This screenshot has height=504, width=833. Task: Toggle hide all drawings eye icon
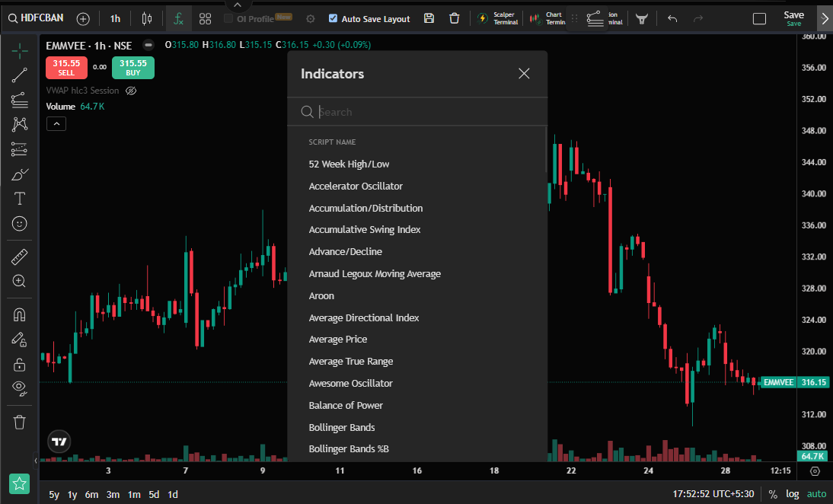pyautogui.click(x=20, y=389)
